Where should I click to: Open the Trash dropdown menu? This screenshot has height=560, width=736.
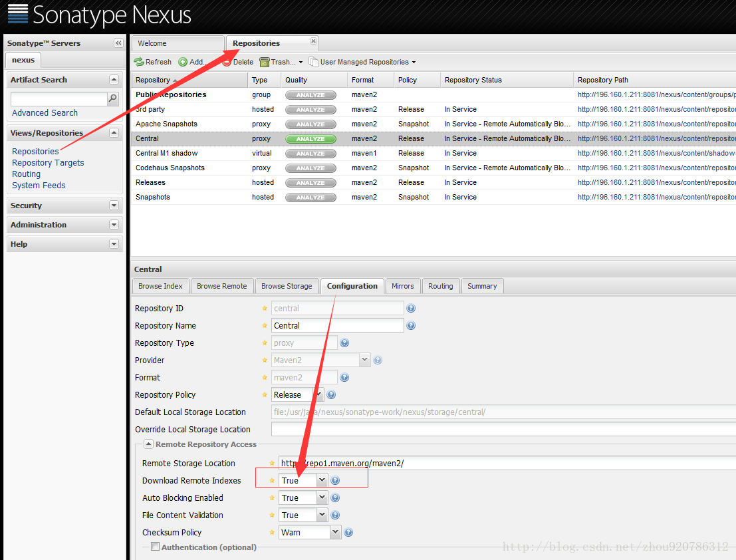pyautogui.click(x=281, y=62)
